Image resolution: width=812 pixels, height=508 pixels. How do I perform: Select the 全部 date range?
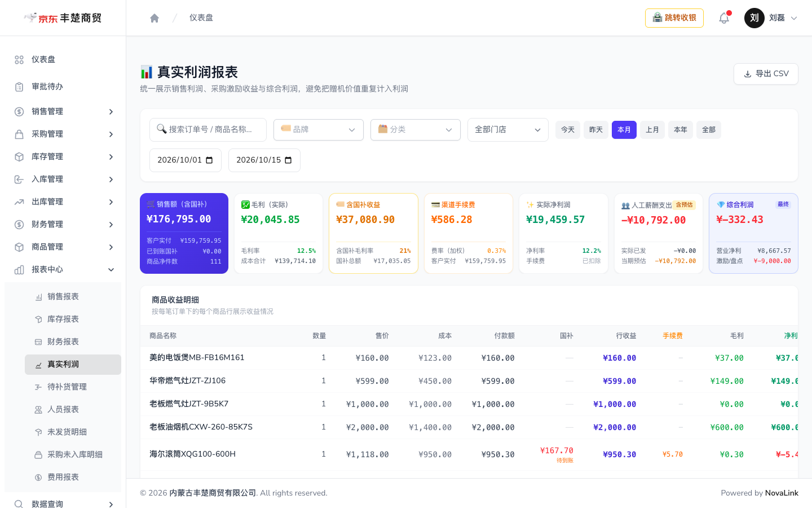709,130
